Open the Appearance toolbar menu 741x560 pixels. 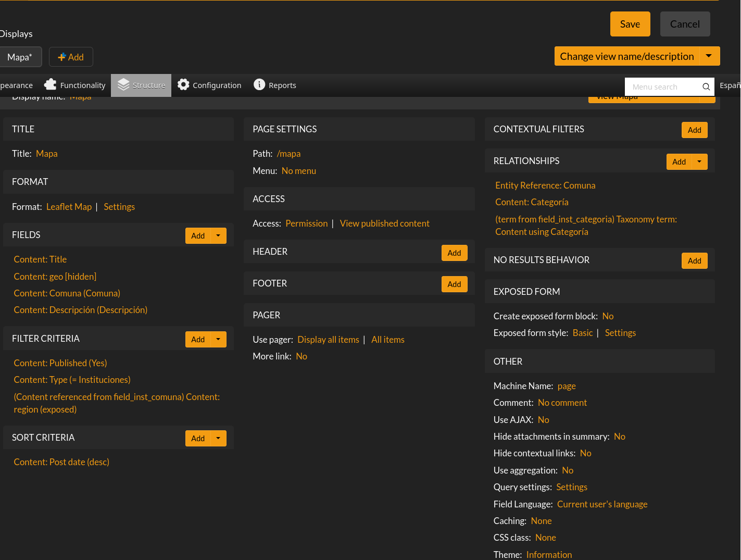tap(16, 85)
